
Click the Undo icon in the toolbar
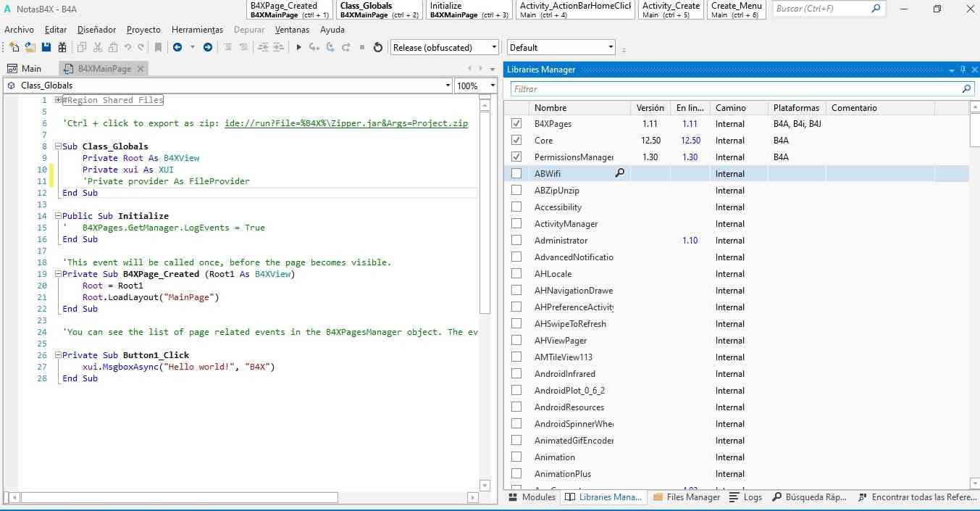click(x=128, y=47)
